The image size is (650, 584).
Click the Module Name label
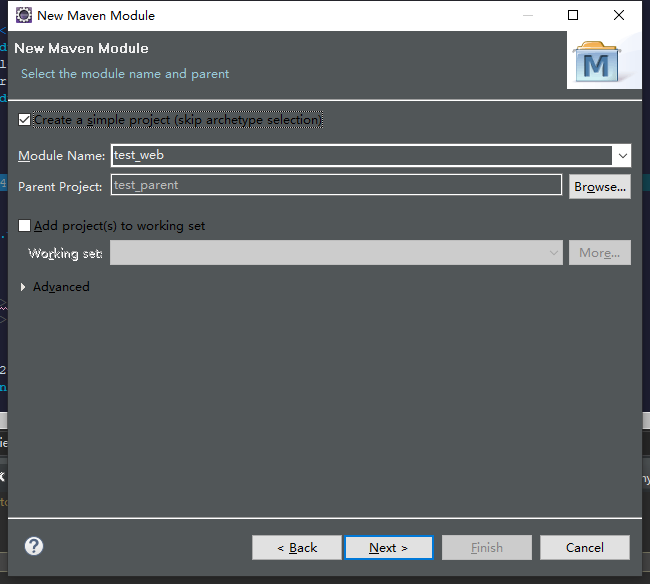(62, 156)
